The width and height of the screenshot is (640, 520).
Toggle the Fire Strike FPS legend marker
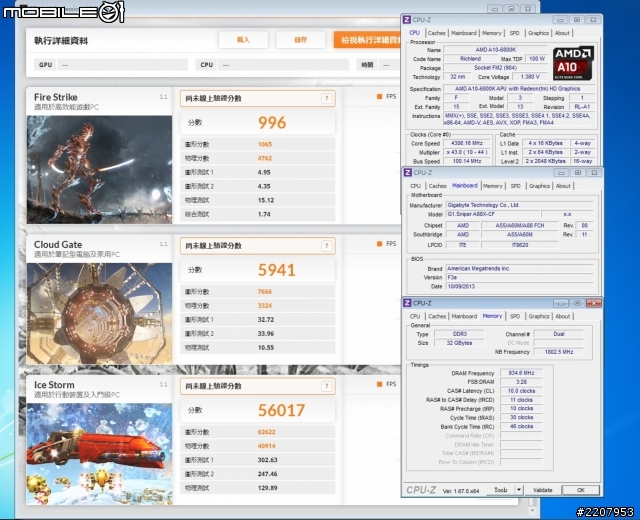point(379,97)
